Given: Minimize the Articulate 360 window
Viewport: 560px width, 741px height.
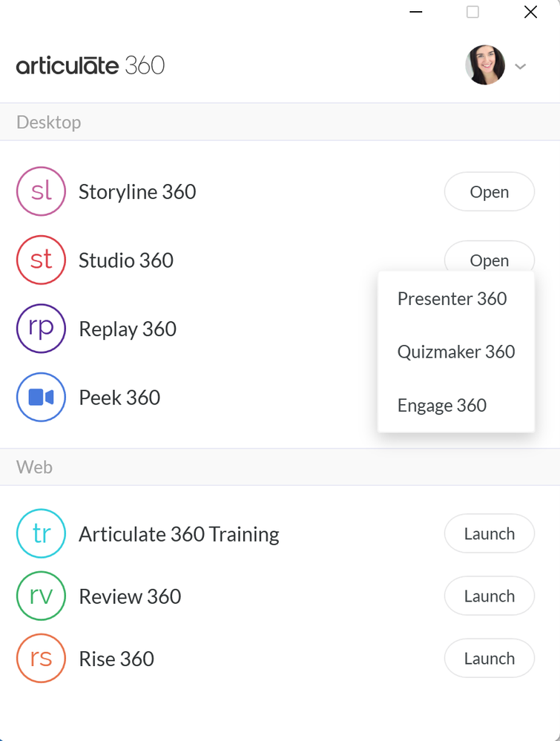Looking at the screenshot, I should [x=416, y=12].
